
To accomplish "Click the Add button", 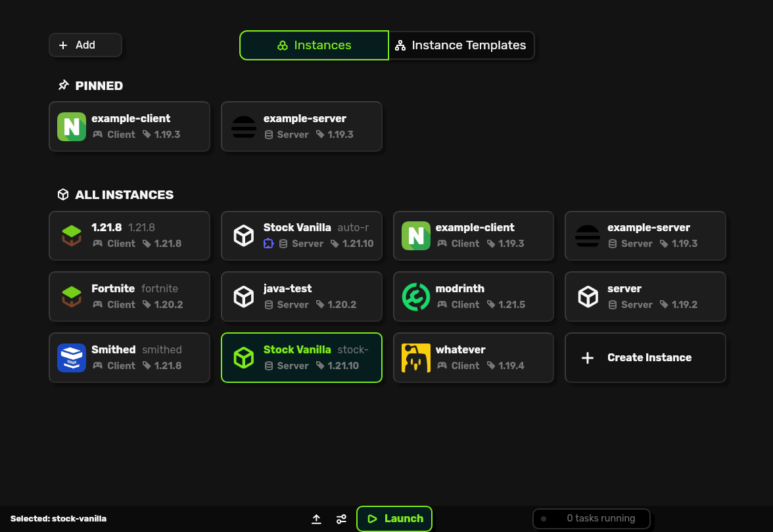I will 85,45.
